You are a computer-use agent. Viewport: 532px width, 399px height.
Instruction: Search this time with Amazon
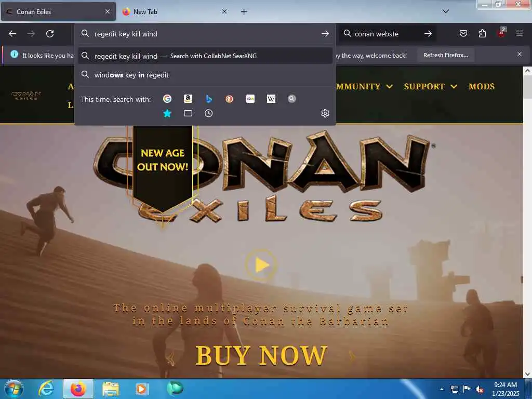(188, 99)
